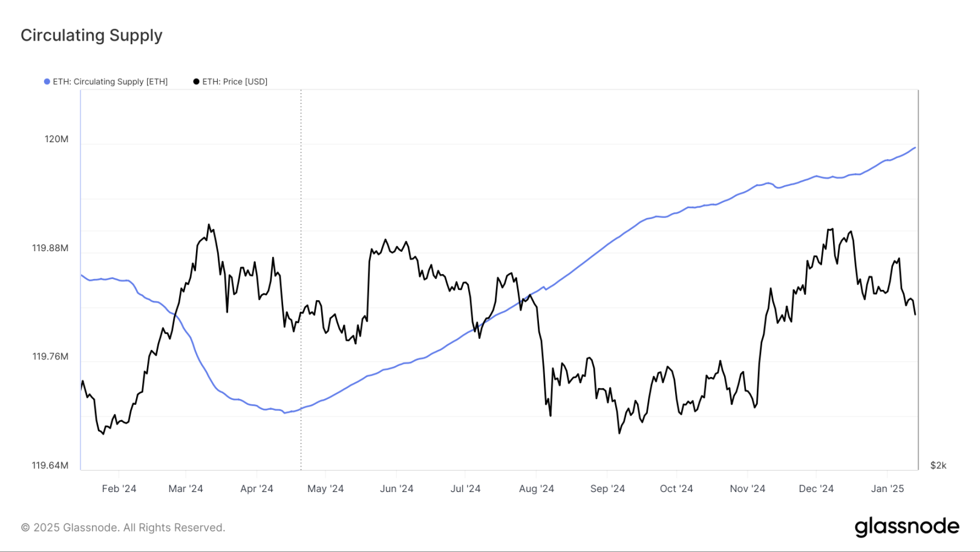980x552 pixels.
Task: Select the Feb '24 axis label
Action: coord(119,488)
